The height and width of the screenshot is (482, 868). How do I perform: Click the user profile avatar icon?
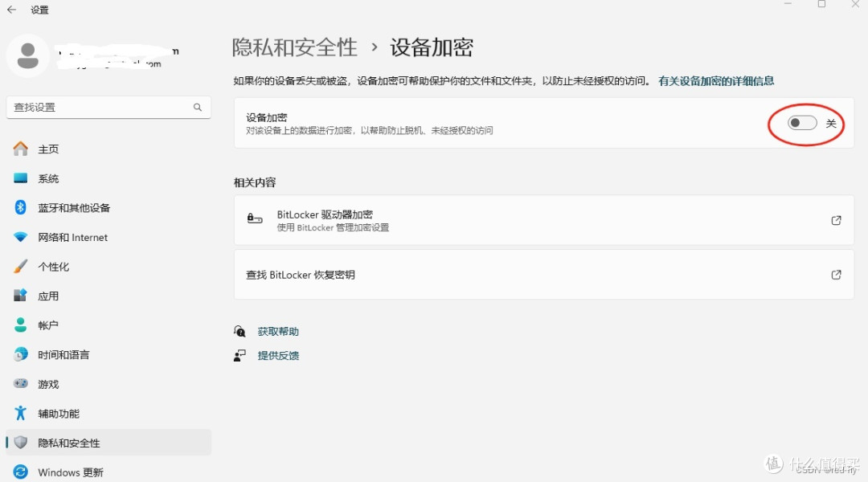pos(27,56)
